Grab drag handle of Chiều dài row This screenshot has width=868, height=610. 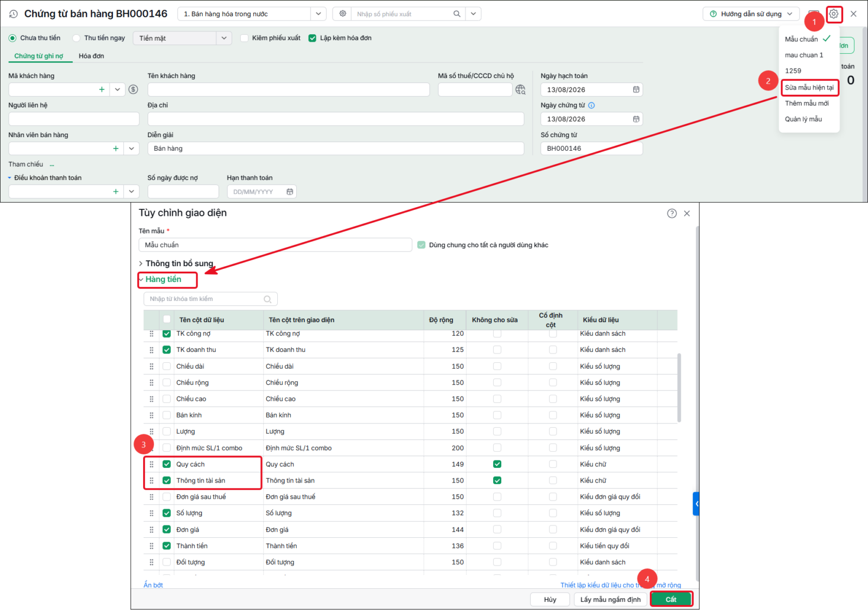[x=151, y=366]
